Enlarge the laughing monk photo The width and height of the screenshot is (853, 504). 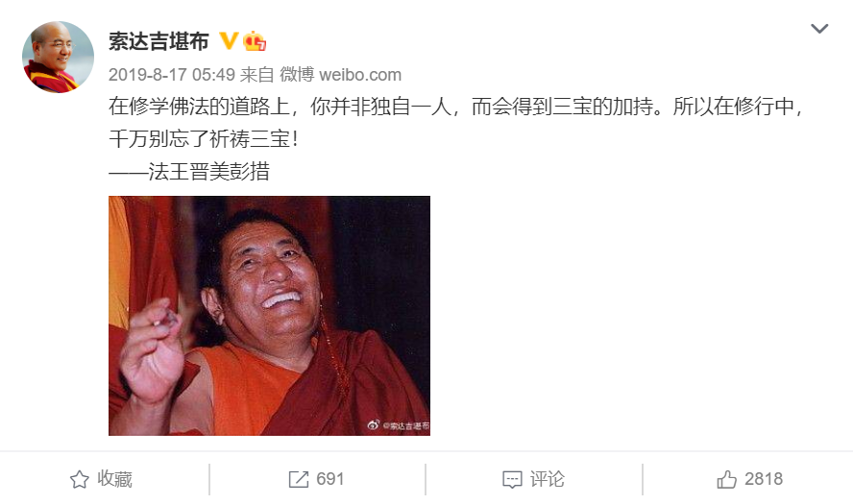click(x=269, y=315)
